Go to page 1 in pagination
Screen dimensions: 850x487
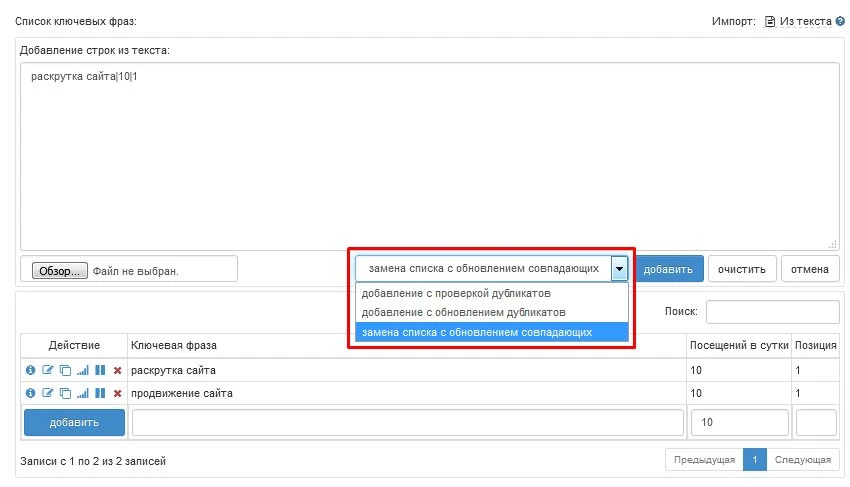(x=754, y=460)
